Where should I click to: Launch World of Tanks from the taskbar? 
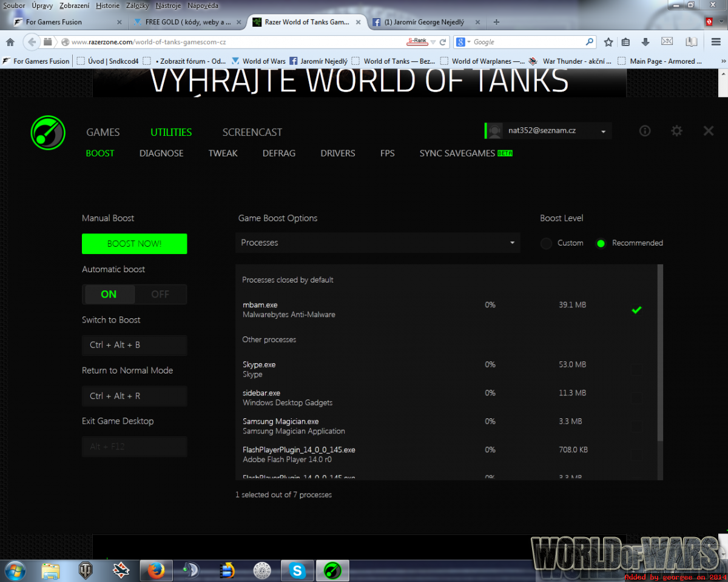[x=86, y=570]
